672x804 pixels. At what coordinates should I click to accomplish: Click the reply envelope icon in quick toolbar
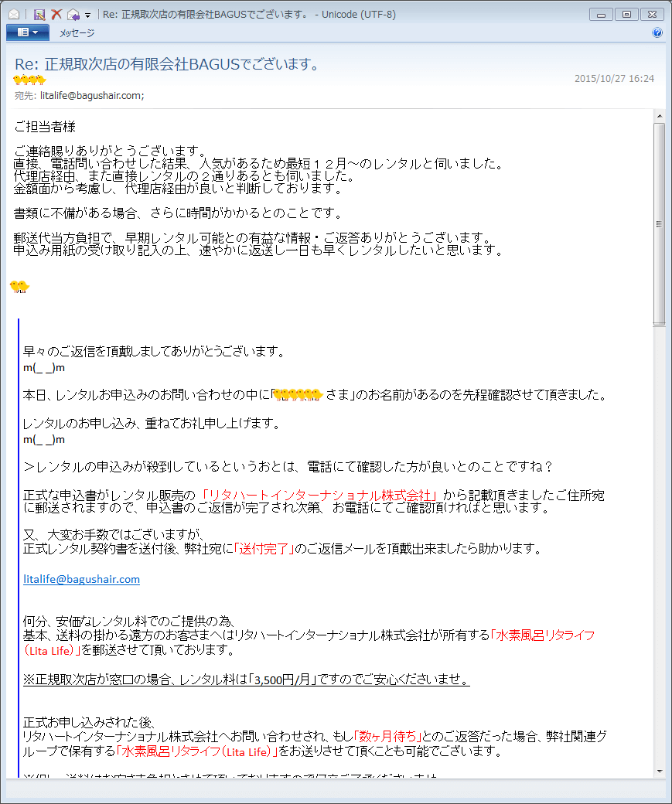(73, 15)
